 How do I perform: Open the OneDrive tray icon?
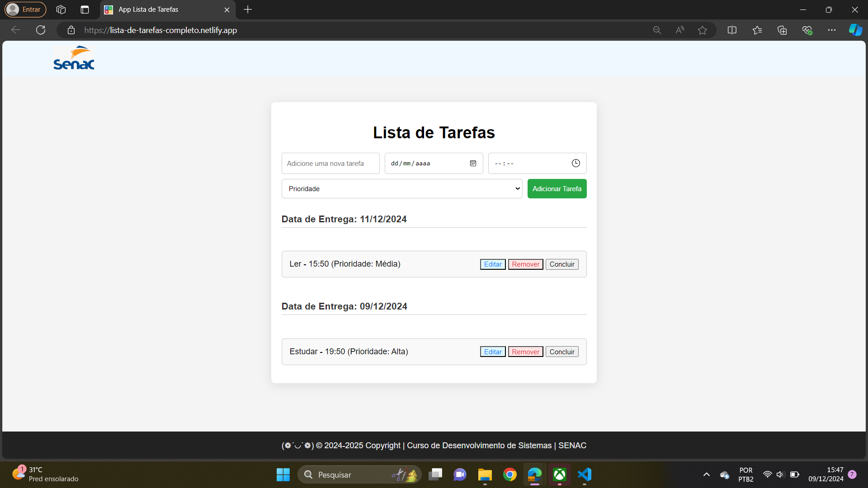point(725,475)
